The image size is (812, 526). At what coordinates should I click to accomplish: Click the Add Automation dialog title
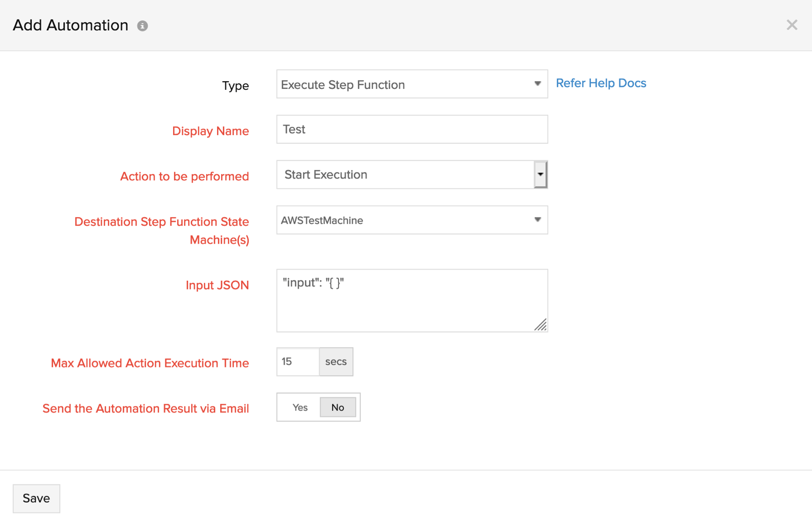[x=71, y=25]
